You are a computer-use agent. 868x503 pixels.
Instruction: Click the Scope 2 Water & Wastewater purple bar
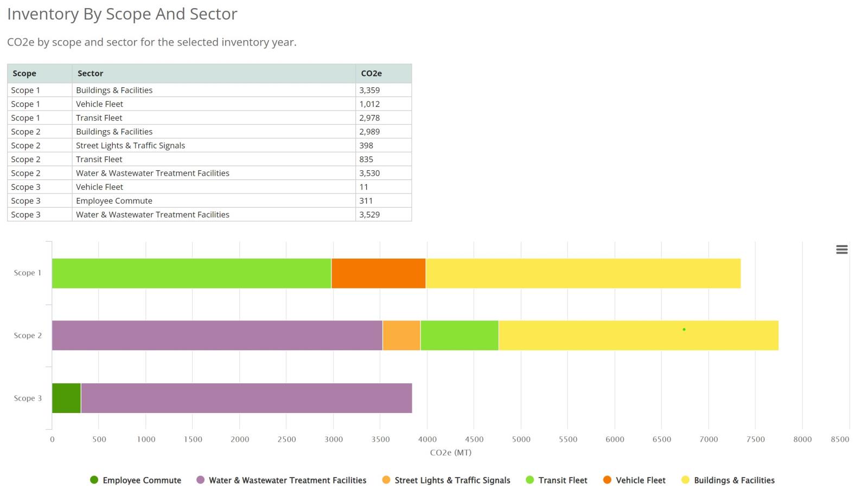point(217,336)
